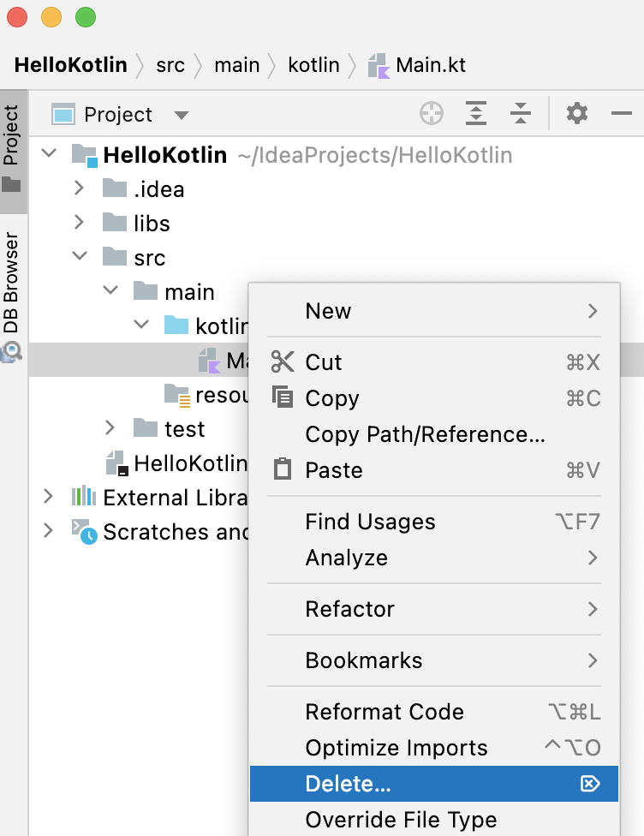Click kotlin in the breadcrumb bar
Image resolution: width=644 pixels, height=836 pixels.
click(313, 65)
